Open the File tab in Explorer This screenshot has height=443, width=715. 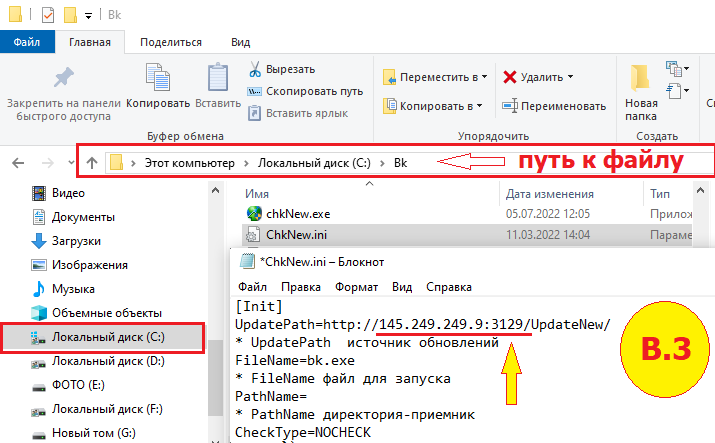click(27, 42)
